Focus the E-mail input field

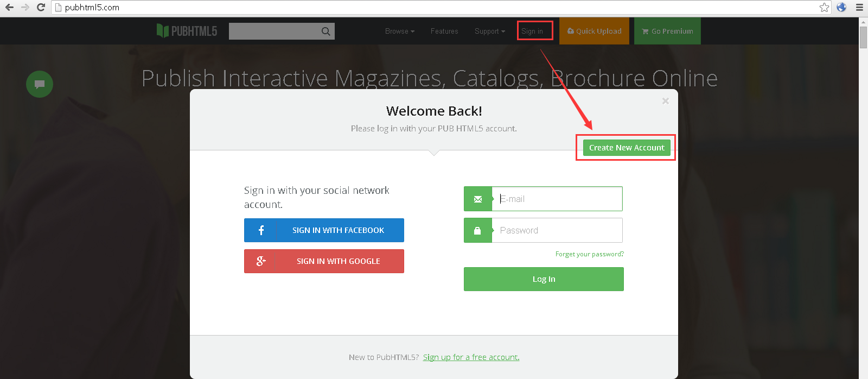[x=557, y=199]
